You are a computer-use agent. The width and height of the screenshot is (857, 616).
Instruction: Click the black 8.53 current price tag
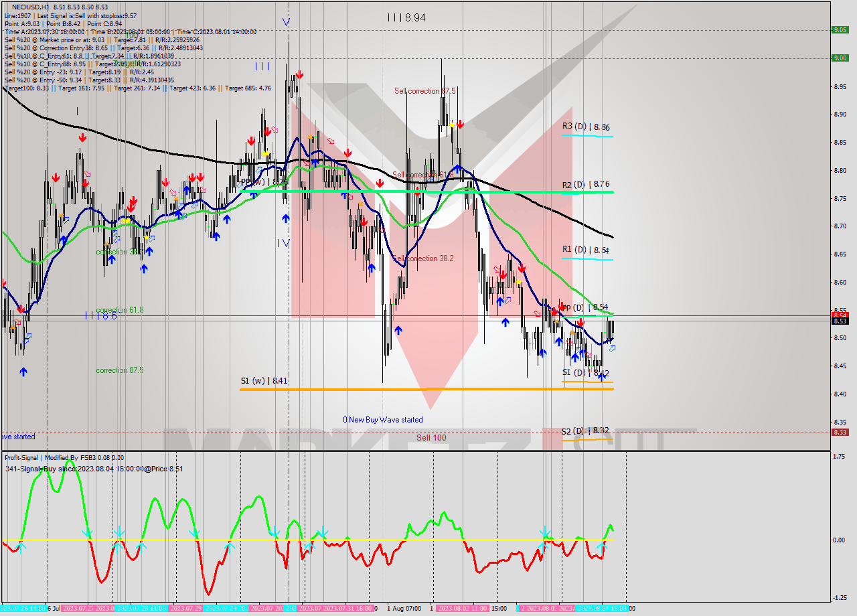(x=840, y=321)
